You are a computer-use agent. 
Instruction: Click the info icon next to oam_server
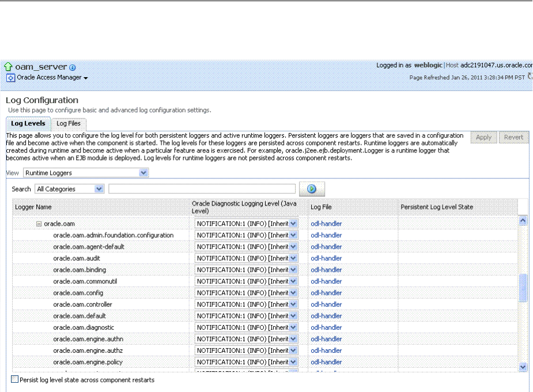[x=73, y=67]
